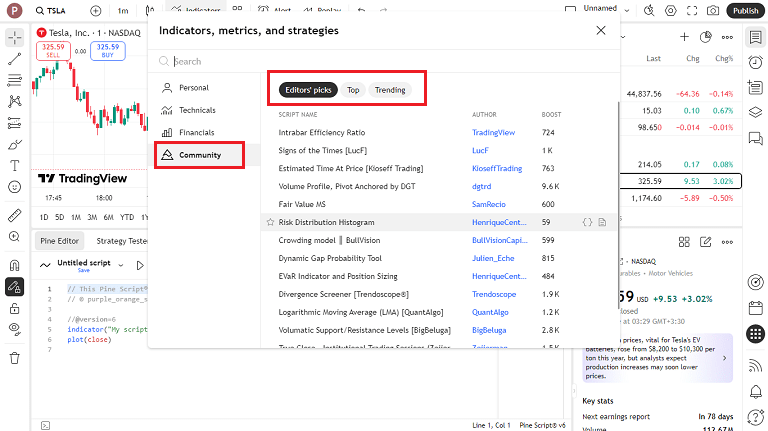Take a chart snapshot with camera icon
This screenshot has width=768, height=431.
coord(713,10)
